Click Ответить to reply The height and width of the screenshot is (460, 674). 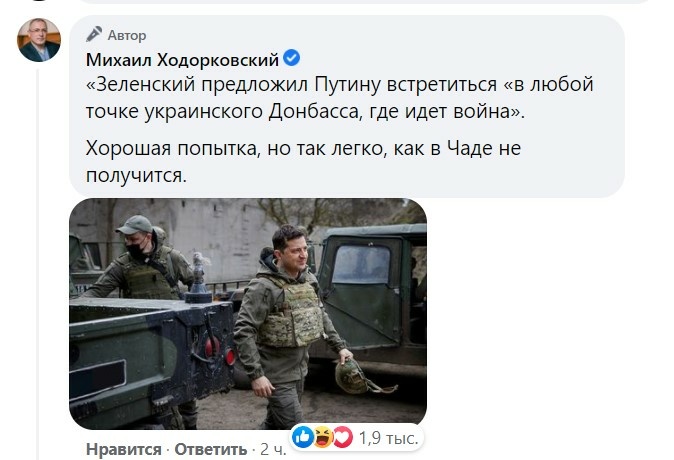click(x=211, y=450)
